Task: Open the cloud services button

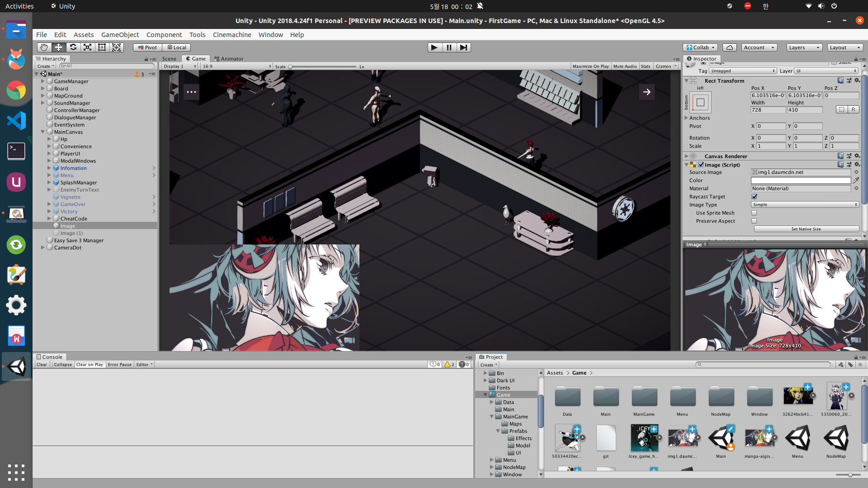Action: click(730, 47)
